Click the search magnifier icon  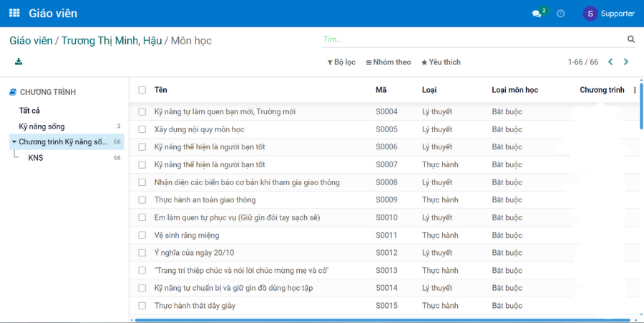coord(631,39)
